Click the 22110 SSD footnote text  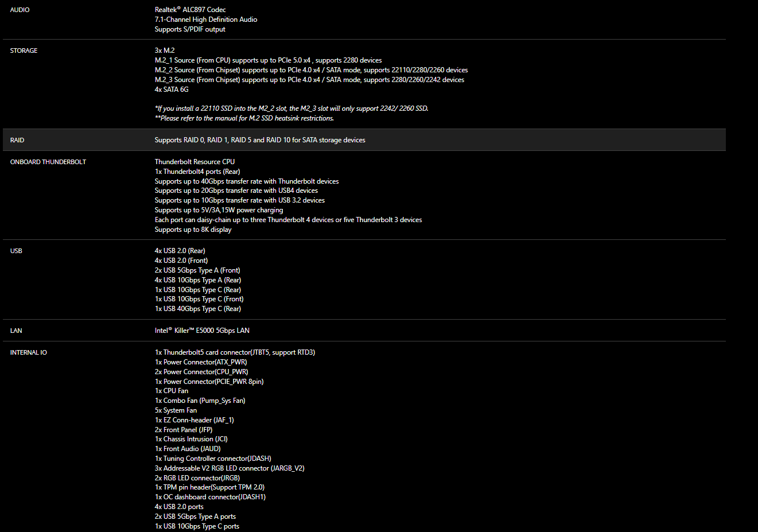[291, 108]
